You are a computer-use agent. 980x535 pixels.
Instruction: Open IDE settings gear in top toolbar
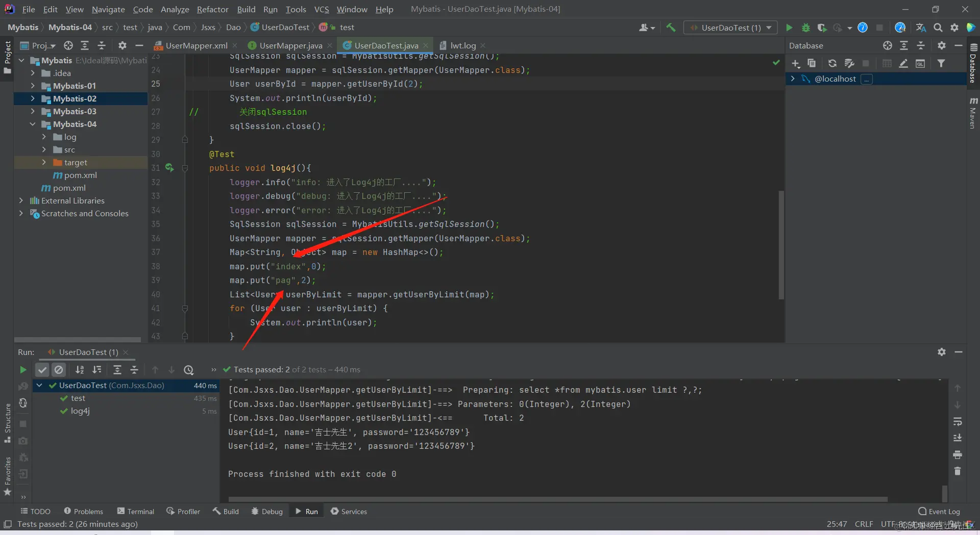pos(954,28)
